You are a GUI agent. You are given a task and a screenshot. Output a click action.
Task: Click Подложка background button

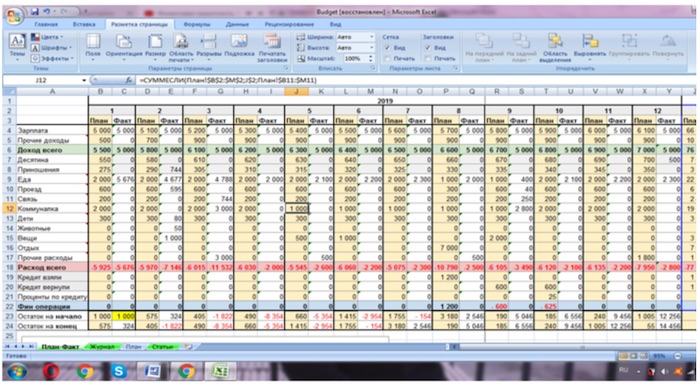click(239, 46)
